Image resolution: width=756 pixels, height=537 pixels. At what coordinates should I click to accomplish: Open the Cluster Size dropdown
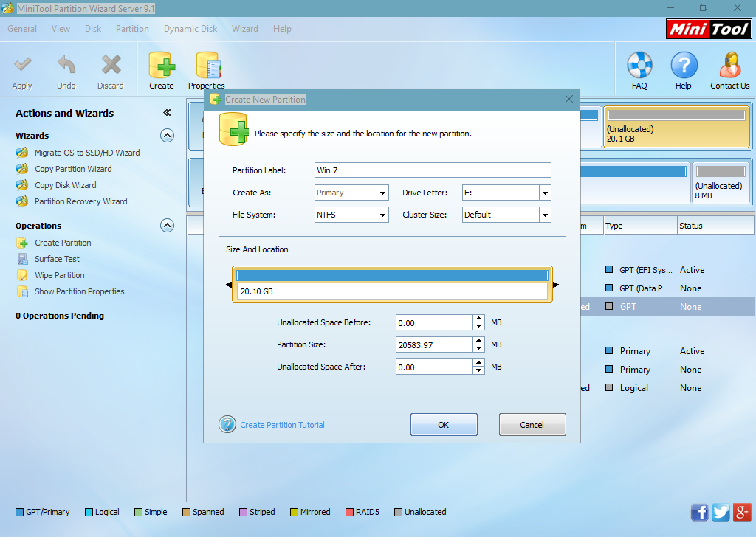coord(545,215)
